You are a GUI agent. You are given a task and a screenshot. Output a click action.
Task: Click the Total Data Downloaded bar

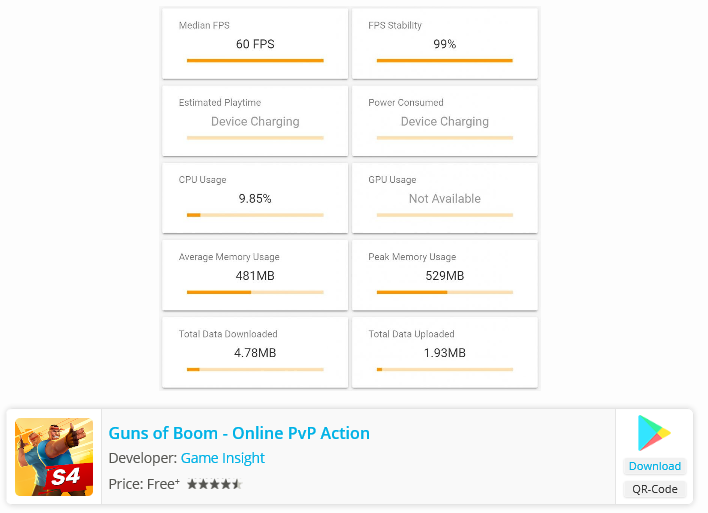pos(255,369)
